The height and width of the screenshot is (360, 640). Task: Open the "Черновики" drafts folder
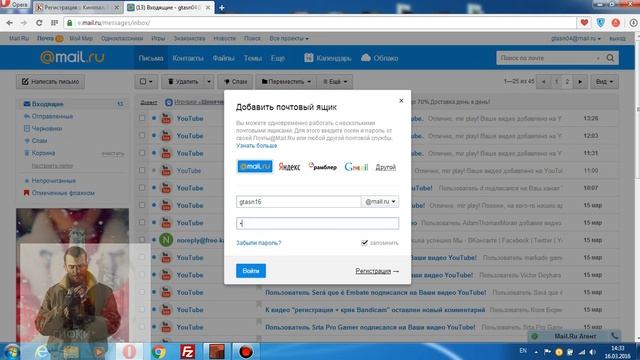[47, 129]
